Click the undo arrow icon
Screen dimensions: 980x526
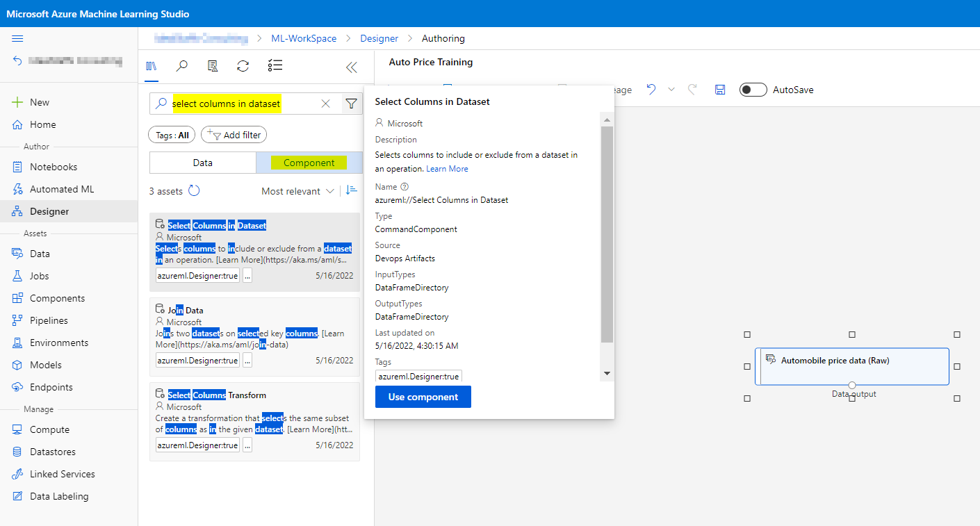coord(651,90)
